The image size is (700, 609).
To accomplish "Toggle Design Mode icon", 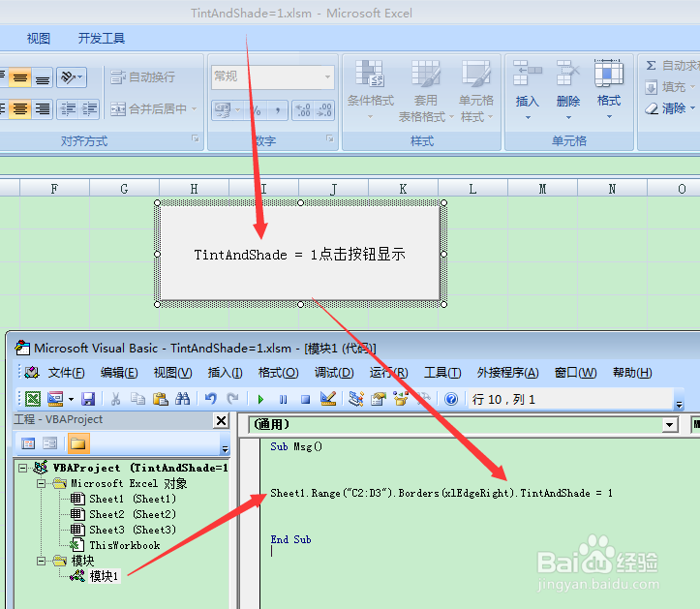I will tap(328, 398).
